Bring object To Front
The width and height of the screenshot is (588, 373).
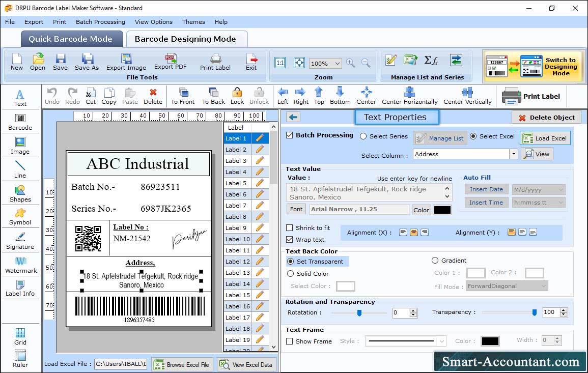click(183, 96)
